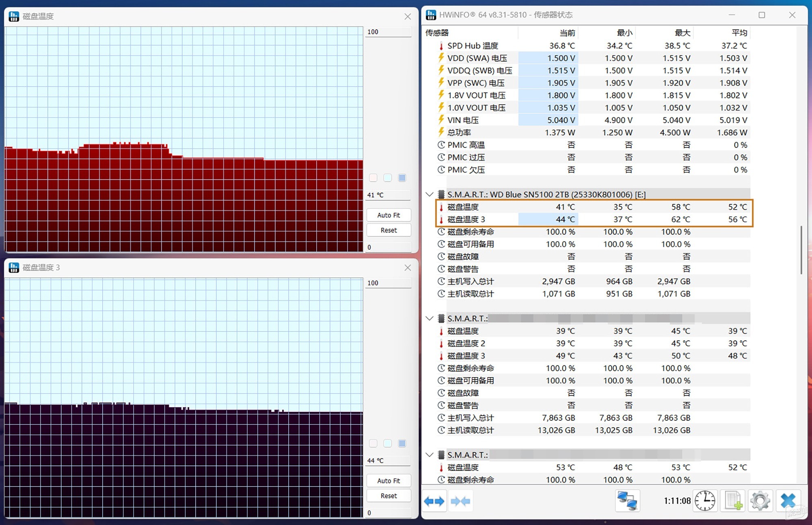Viewport: 812px width, 525px height.
Task: Select light cyan swatch in 磁盘温度 graph
Action: (x=388, y=178)
